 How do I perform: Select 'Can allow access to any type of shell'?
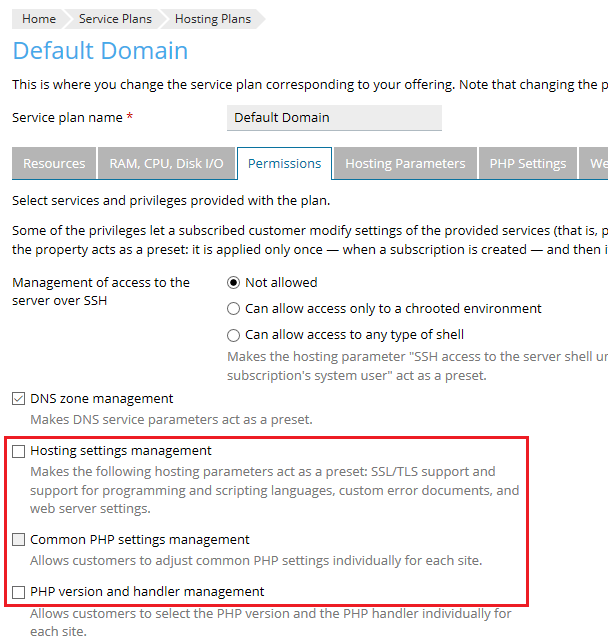click(234, 335)
